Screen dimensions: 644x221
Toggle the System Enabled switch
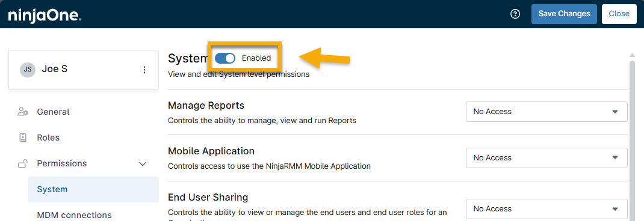(225, 58)
